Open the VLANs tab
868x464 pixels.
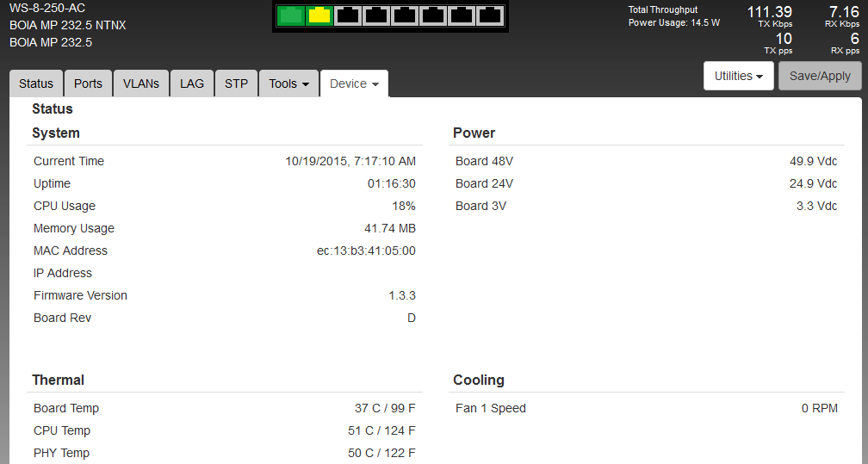(x=141, y=84)
